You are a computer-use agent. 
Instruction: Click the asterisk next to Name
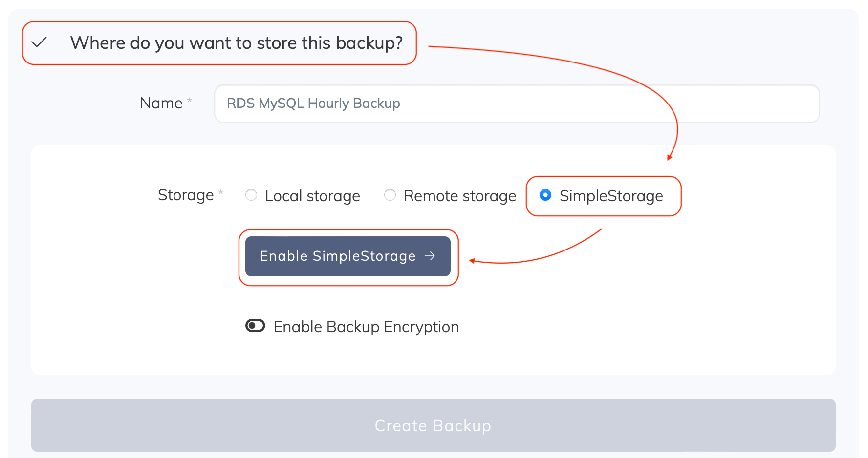[x=190, y=101]
